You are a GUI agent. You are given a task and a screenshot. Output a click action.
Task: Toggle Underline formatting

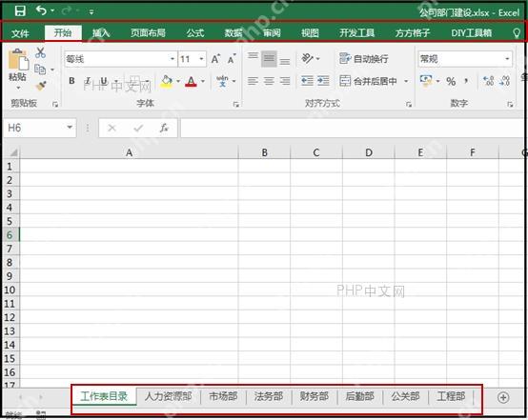pos(104,81)
